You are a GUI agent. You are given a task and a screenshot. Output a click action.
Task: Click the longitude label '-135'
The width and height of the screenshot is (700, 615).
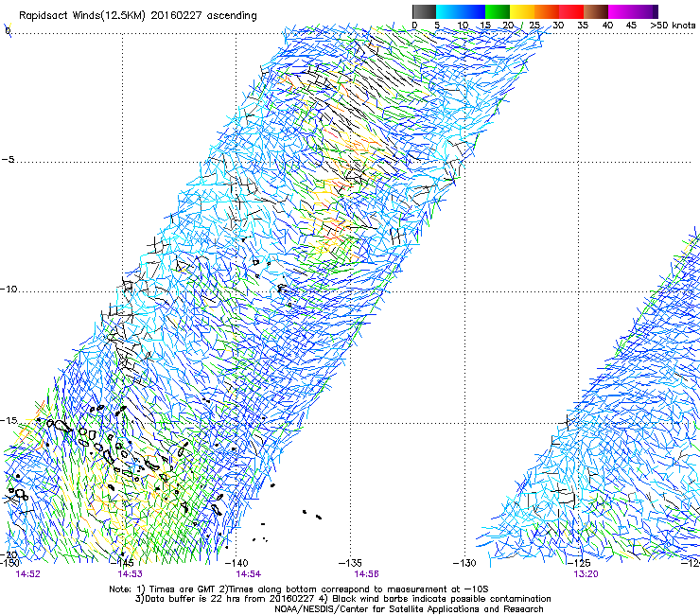[350, 563]
